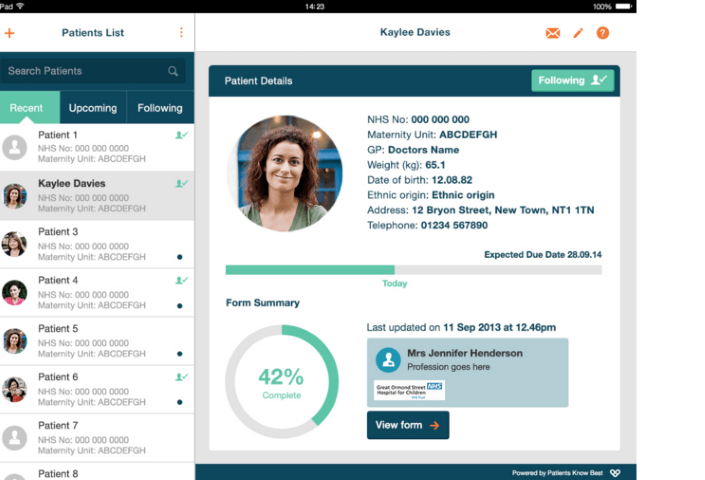Click Last updated on 11 Sep 2013 text
Viewport: 705px width, 480px height.
pyautogui.click(x=461, y=327)
